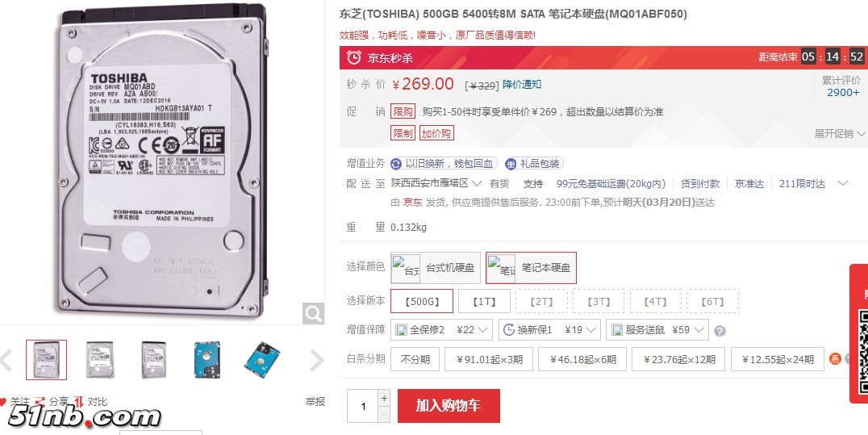Click the orange 惠 discount badge
The width and height of the screenshot is (868, 435).
[835, 359]
